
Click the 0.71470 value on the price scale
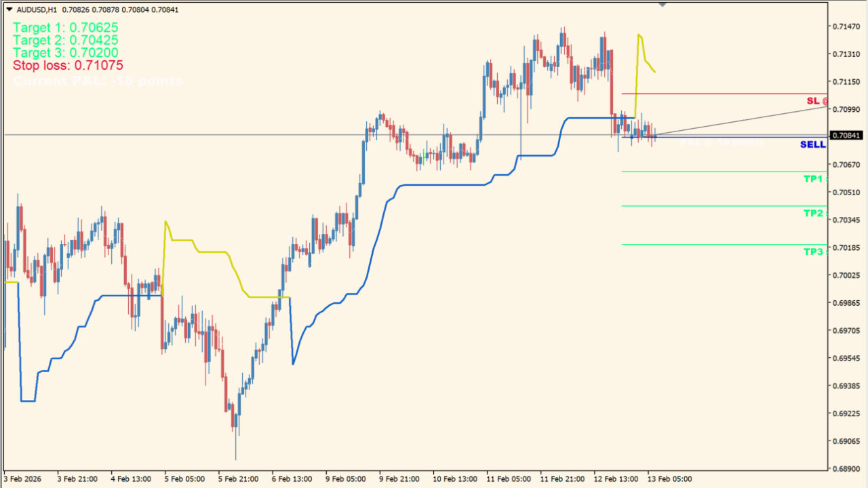coord(846,27)
